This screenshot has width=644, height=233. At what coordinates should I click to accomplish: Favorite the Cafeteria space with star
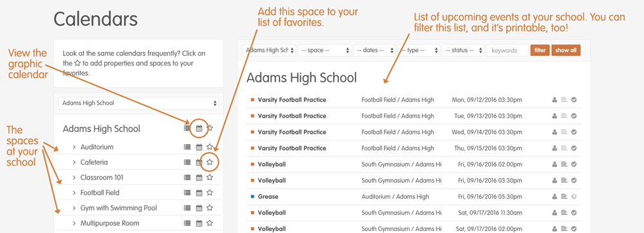[x=210, y=162]
